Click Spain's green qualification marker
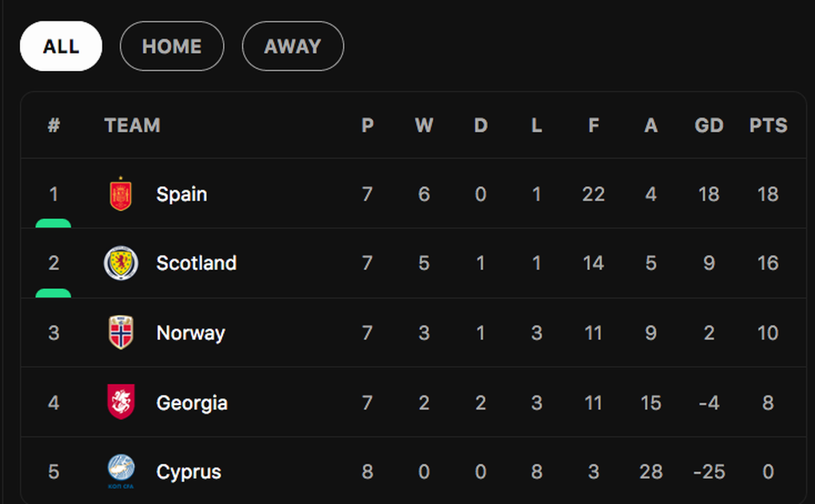The width and height of the screenshot is (815, 504). pos(53,224)
